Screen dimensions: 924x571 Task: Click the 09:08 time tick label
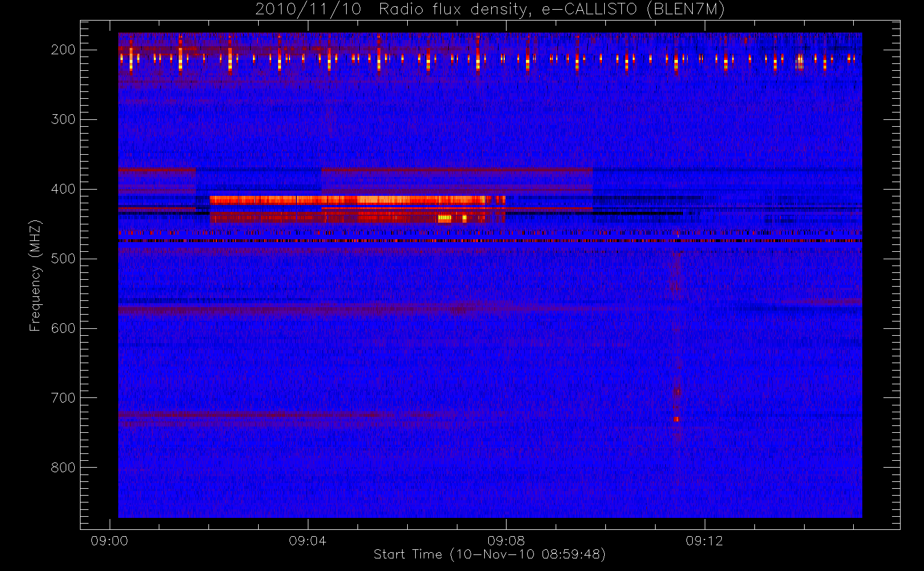coord(506,541)
